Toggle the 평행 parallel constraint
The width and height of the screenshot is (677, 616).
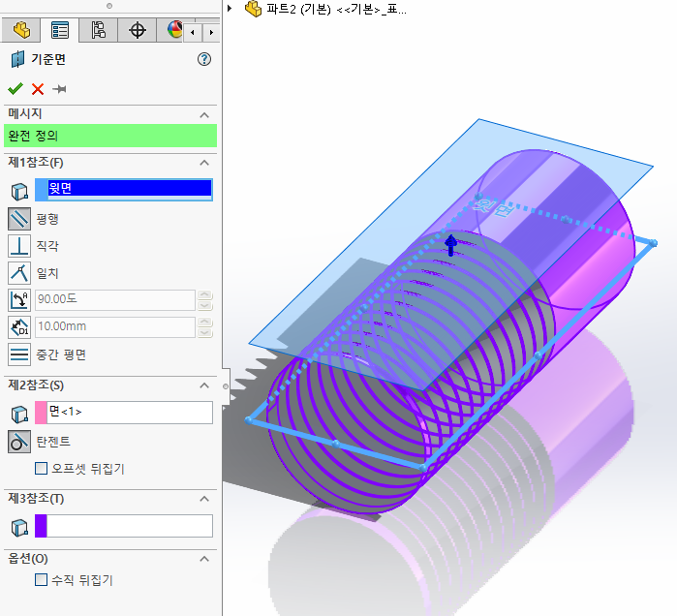point(19,219)
